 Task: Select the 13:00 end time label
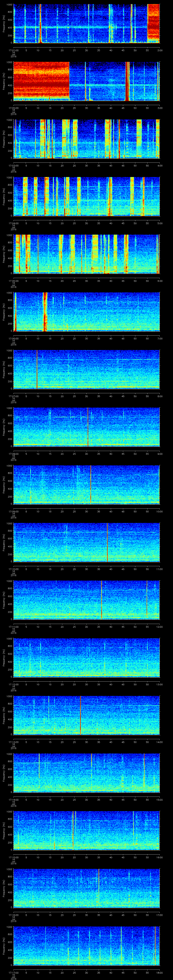159,684
